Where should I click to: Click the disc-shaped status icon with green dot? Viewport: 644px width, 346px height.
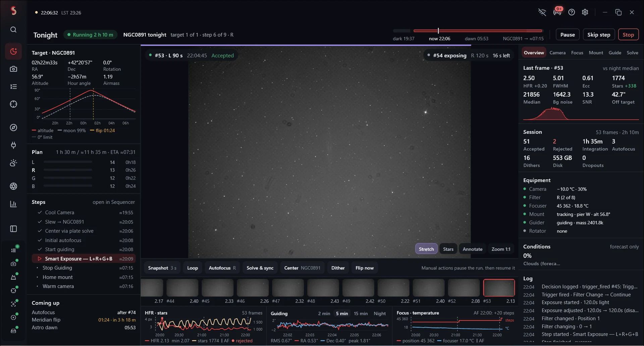[13, 317]
